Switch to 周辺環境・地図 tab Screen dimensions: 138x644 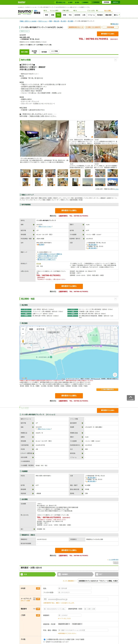point(34,52)
